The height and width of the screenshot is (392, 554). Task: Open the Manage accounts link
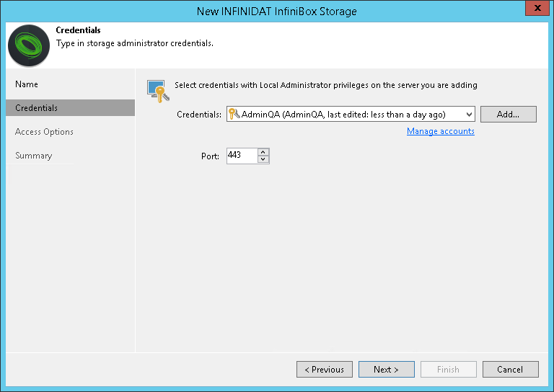pos(440,131)
